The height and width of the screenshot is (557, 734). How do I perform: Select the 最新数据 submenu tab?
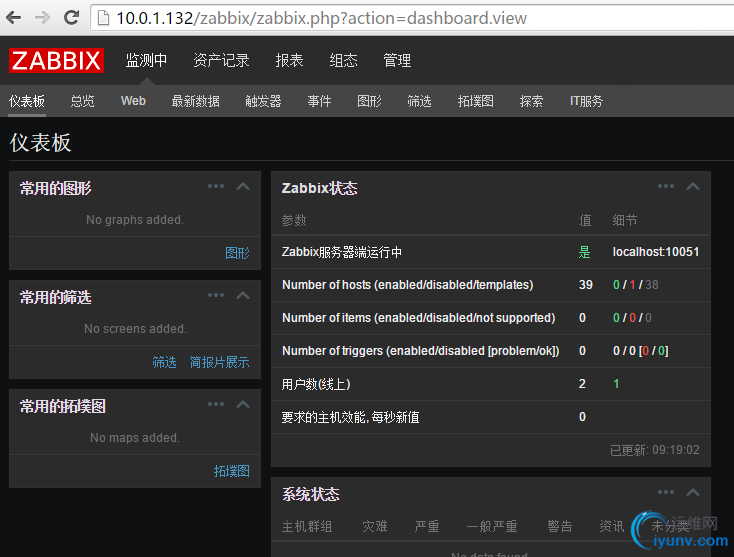click(x=196, y=101)
